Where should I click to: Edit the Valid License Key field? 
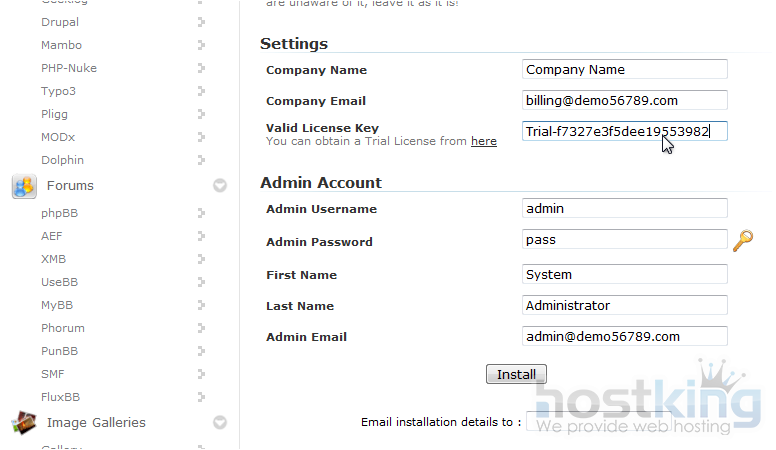point(625,131)
